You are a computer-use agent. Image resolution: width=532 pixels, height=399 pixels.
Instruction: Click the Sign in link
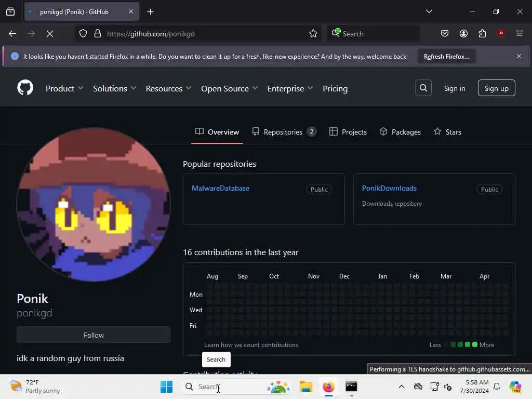tap(455, 88)
